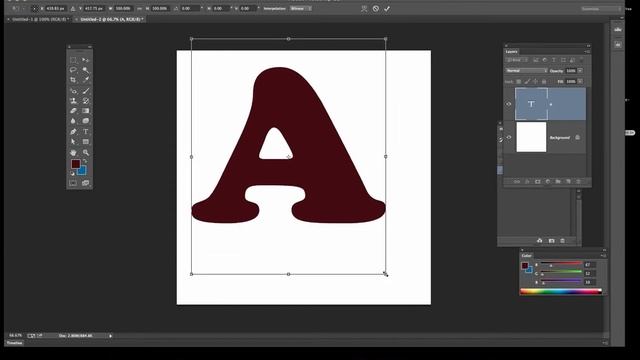Open the Layers panel tab

click(511, 52)
